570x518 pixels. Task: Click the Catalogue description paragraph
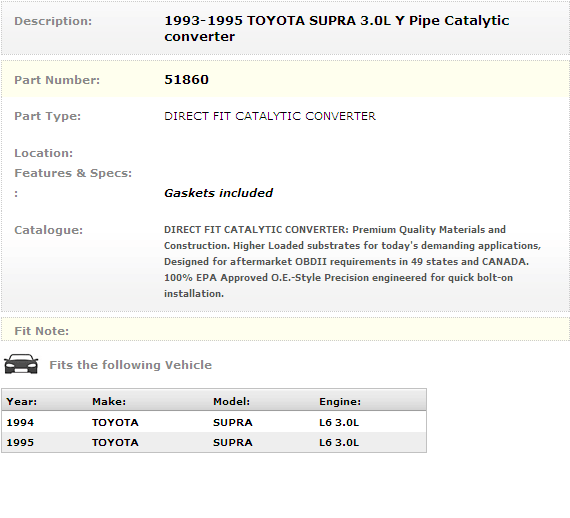[352, 261]
